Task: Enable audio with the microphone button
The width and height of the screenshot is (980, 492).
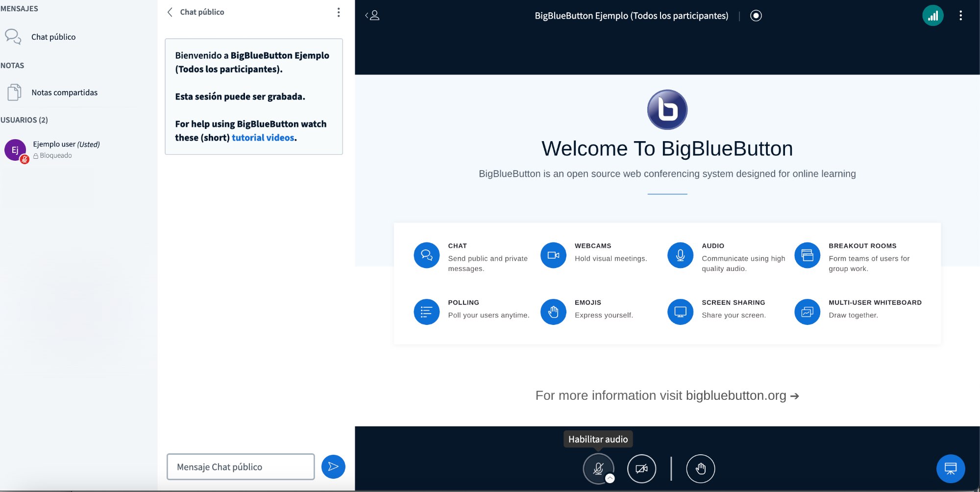Action: click(598, 468)
